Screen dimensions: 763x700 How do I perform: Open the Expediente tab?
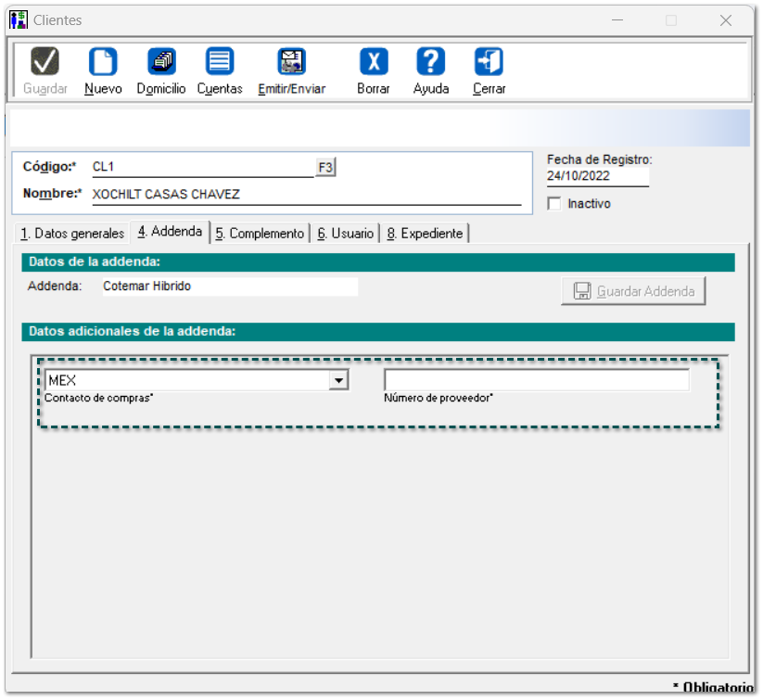(425, 234)
